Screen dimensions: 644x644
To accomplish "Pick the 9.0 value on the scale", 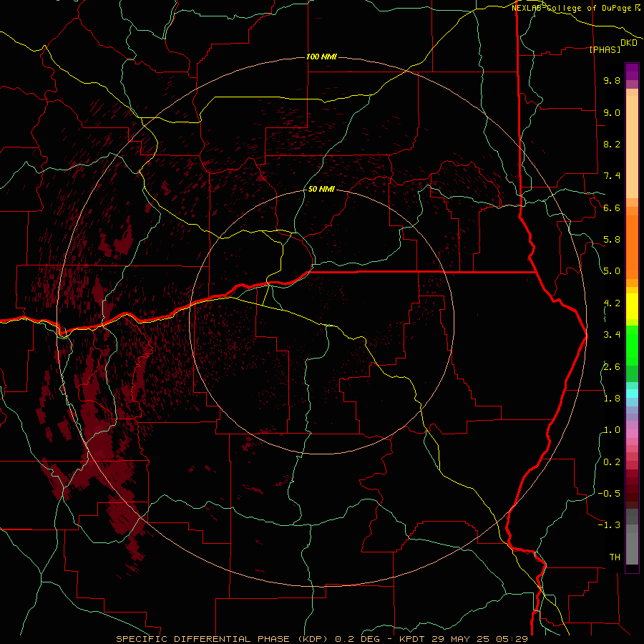I will coord(612,112).
